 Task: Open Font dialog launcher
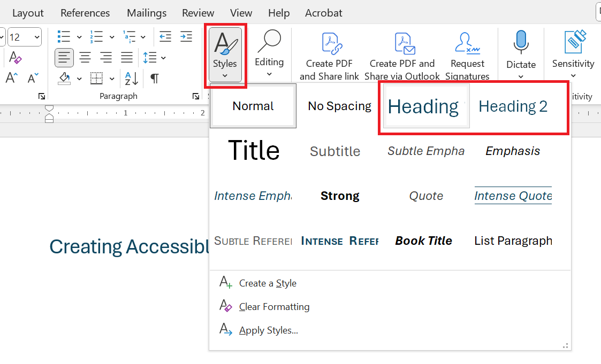coord(42,96)
